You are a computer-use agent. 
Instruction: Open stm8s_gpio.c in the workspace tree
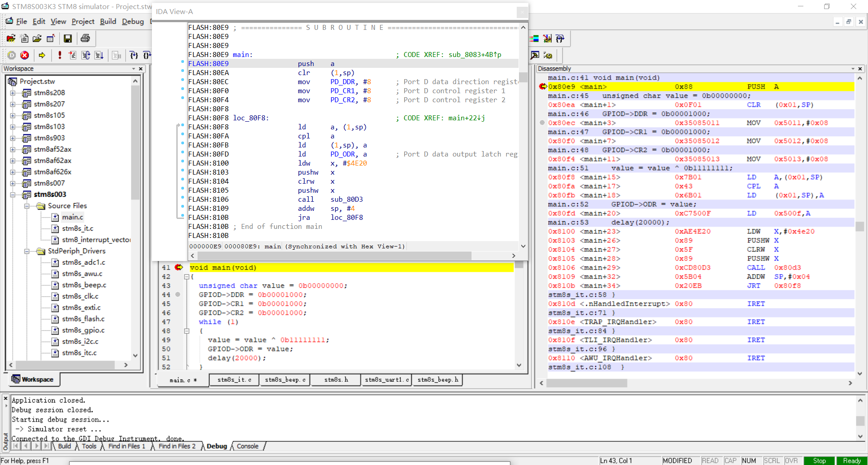(83, 330)
